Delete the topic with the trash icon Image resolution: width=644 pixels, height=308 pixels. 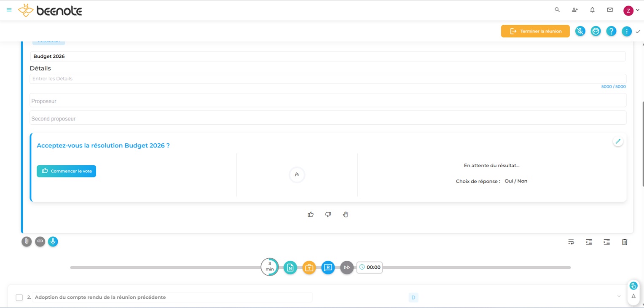coord(625,242)
